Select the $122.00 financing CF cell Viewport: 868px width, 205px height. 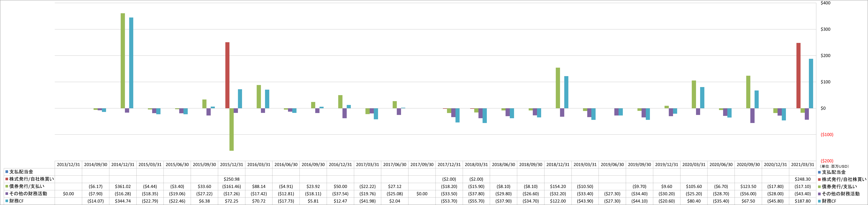point(558,201)
